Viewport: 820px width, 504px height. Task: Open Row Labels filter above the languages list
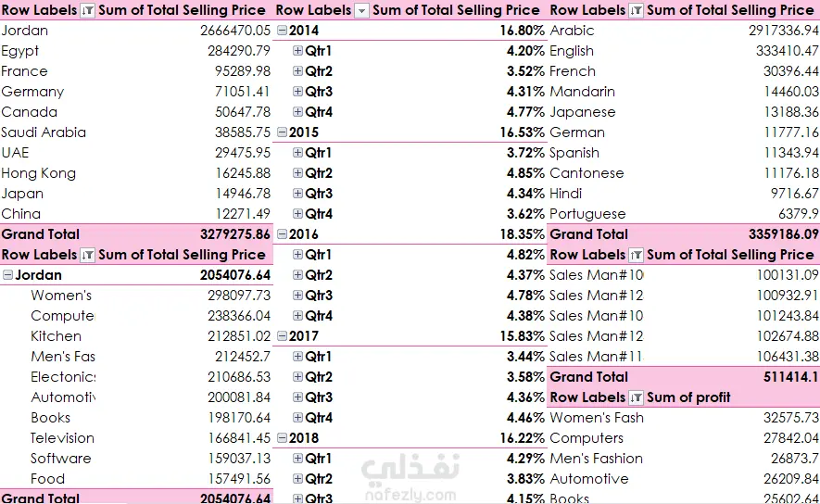point(636,10)
